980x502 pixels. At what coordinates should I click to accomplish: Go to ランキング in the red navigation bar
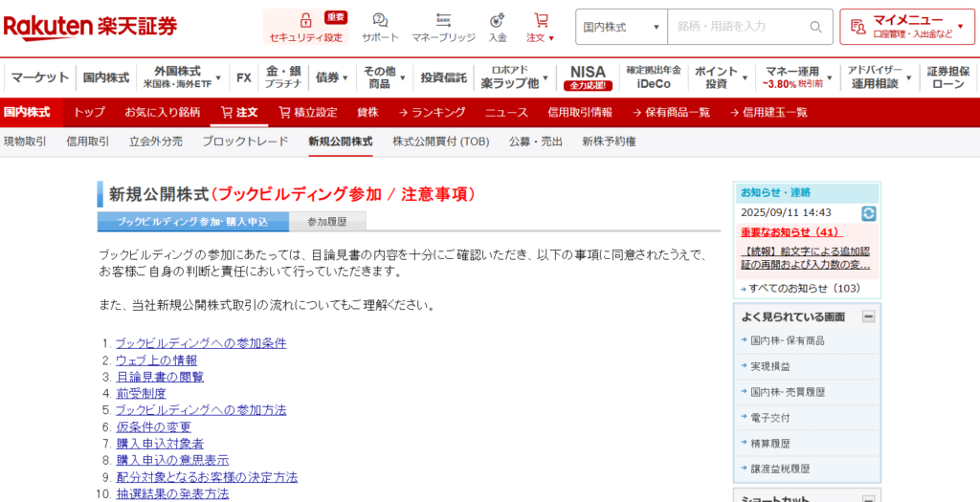tap(432, 112)
